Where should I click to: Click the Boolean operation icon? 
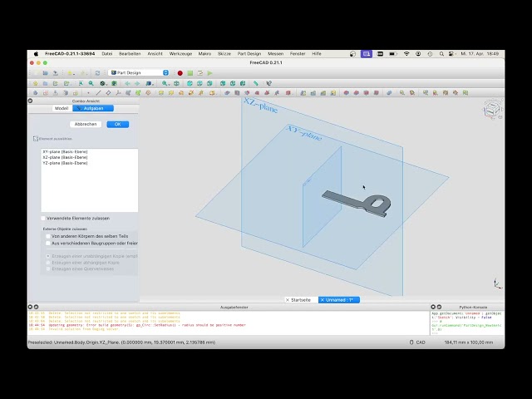(389, 92)
